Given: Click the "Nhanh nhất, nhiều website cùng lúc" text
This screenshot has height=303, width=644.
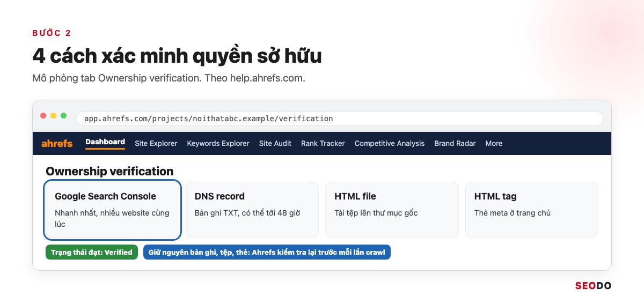Looking at the screenshot, I should (112, 218).
